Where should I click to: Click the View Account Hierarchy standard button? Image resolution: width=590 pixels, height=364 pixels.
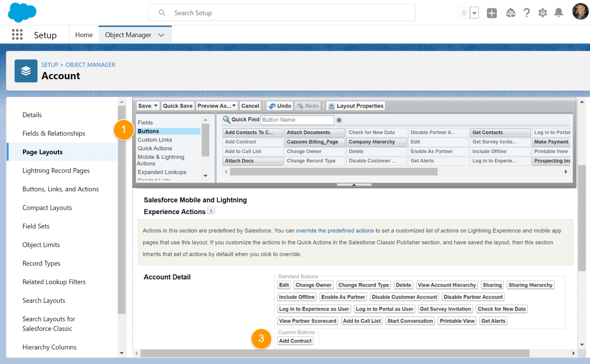click(x=447, y=285)
